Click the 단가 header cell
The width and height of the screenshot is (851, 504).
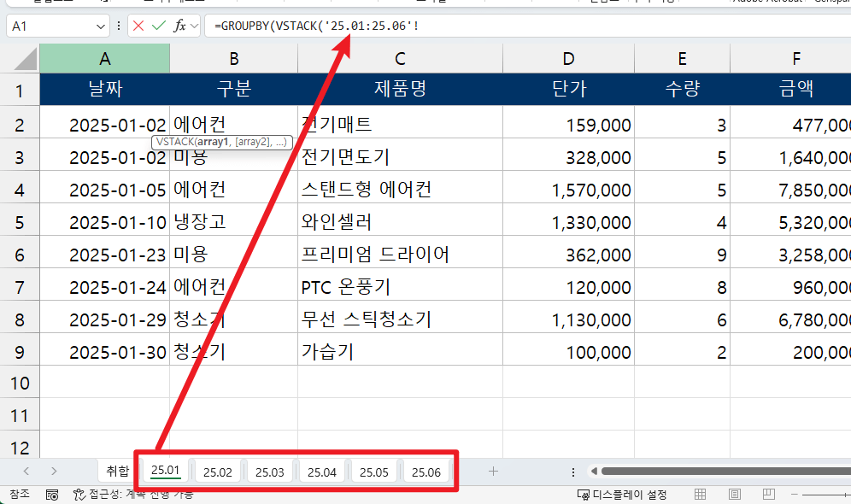click(x=568, y=89)
